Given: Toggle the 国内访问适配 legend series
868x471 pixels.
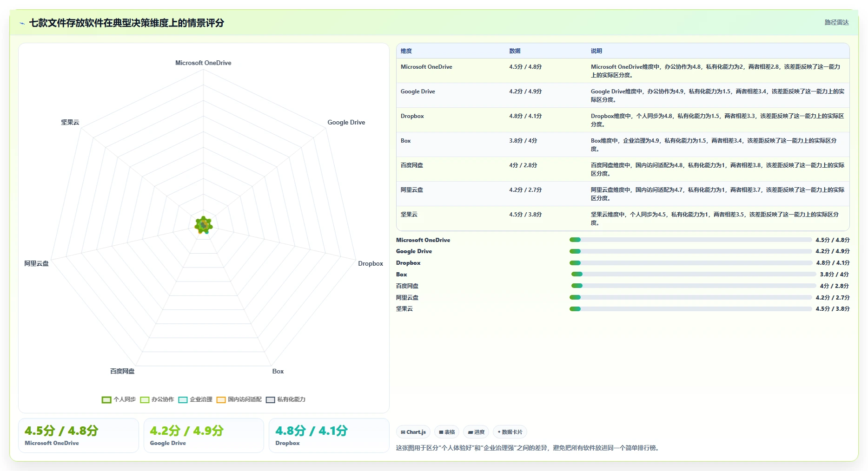Looking at the screenshot, I should (x=239, y=399).
